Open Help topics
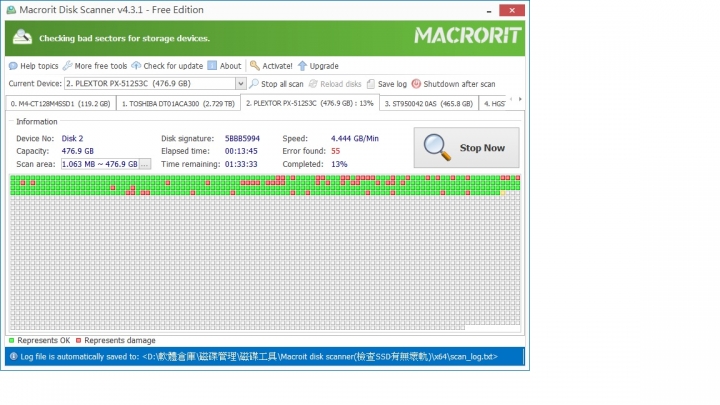Screen dimensions: 720x405 coord(34,66)
